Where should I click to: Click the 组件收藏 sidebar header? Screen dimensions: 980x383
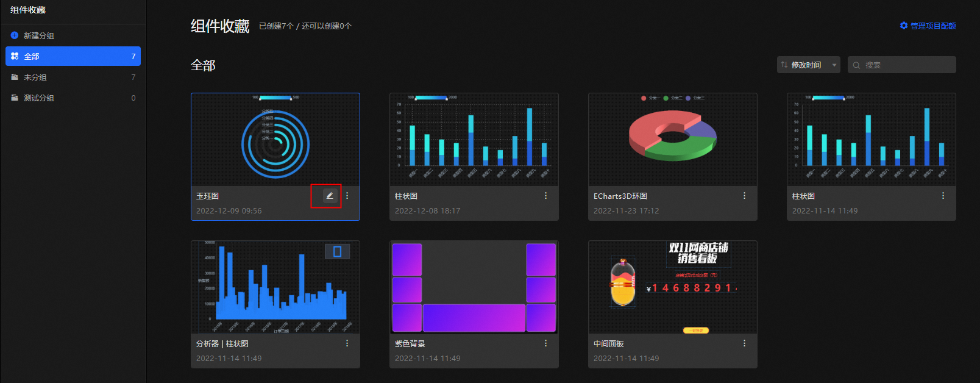(28, 10)
